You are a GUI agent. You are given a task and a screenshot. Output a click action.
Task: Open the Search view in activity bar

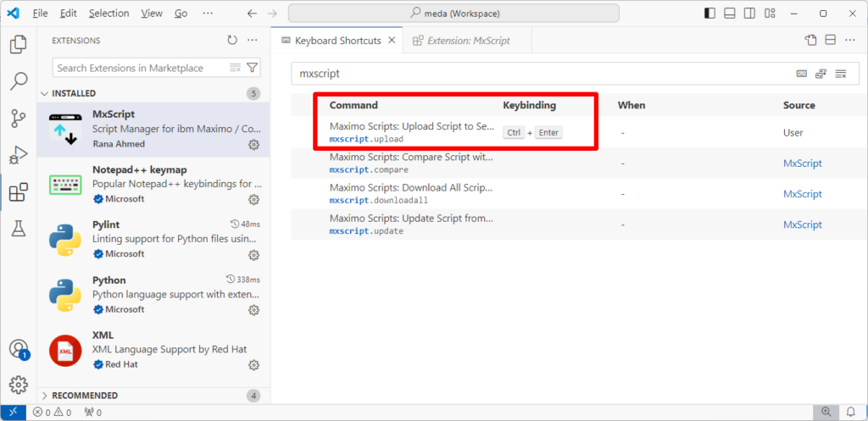click(x=19, y=81)
